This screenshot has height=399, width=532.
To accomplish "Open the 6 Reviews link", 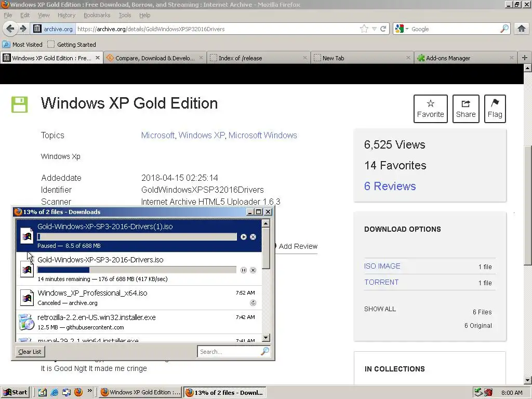I will coord(390,186).
